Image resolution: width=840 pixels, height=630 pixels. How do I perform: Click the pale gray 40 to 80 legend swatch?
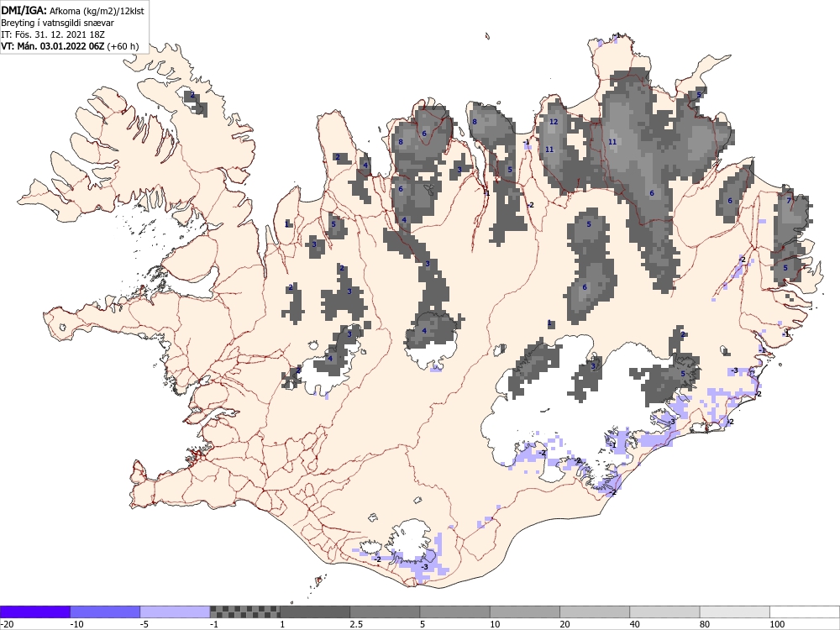664,612
